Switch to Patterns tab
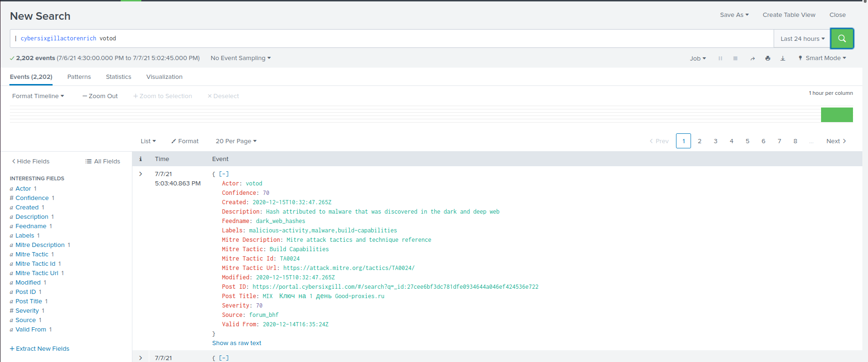The width and height of the screenshot is (868, 362). [79, 77]
